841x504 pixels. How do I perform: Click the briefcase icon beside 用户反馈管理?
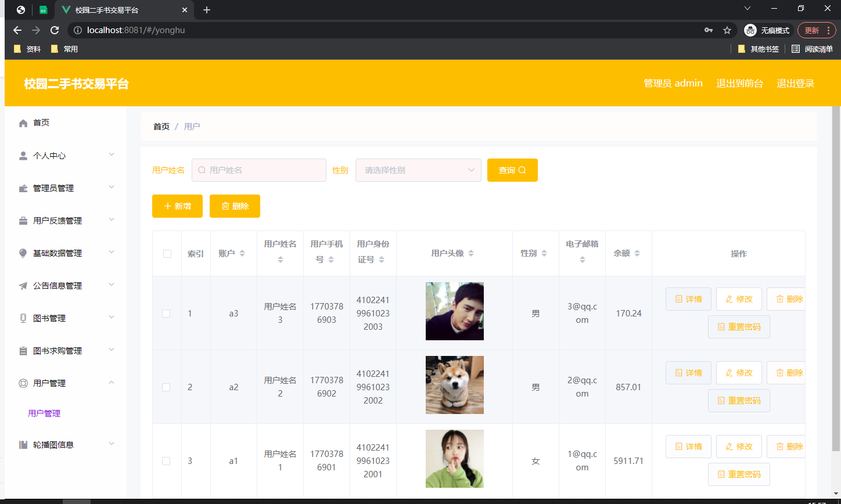pyautogui.click(x=23, y=221)
